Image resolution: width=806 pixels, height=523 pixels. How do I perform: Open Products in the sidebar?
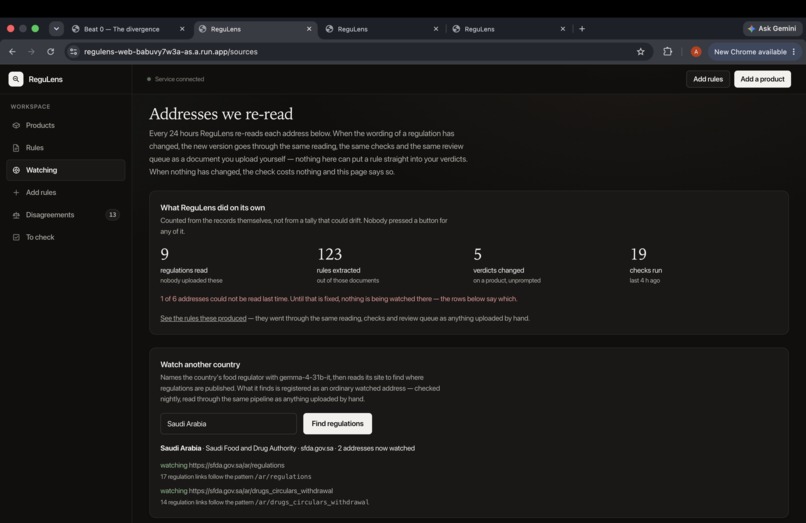point(66,125)
